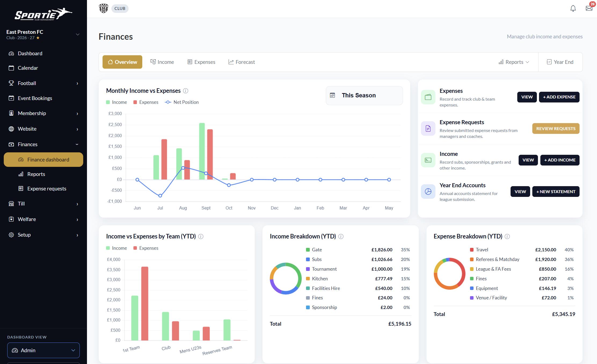Toggle Income series in monthly chart legend
597x364 pixels.
117,102
